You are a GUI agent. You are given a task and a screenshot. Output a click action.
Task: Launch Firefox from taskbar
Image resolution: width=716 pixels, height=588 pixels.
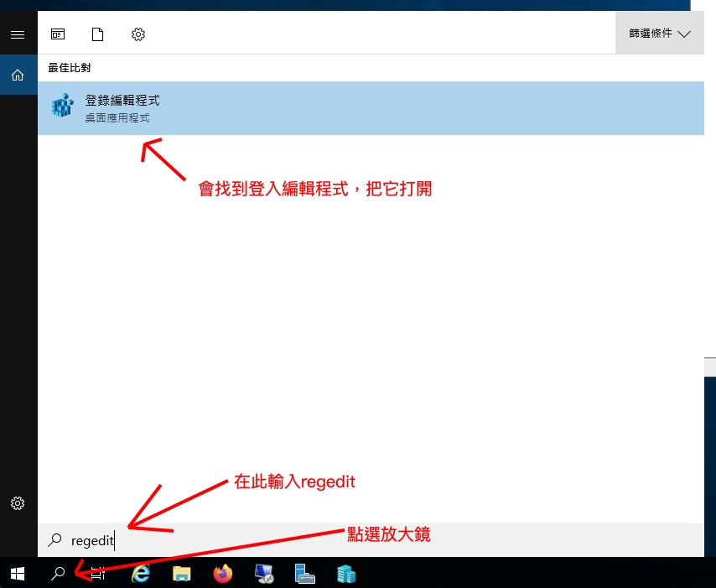pos(222,573)
